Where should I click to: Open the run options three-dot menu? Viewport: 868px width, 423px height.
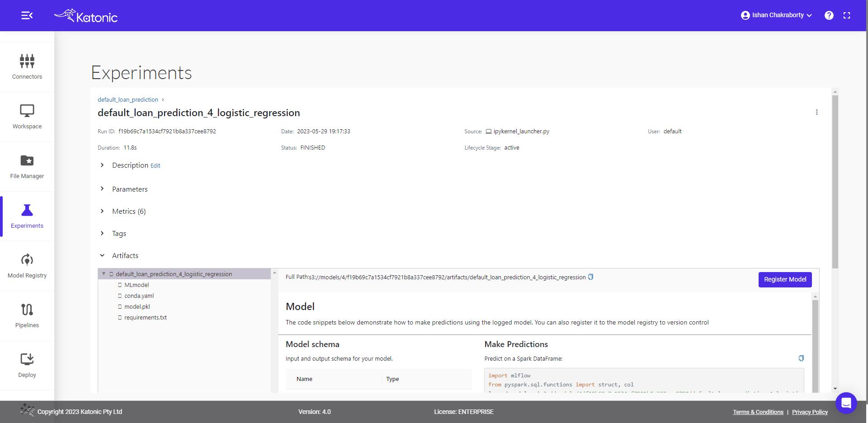coord(816,112)
